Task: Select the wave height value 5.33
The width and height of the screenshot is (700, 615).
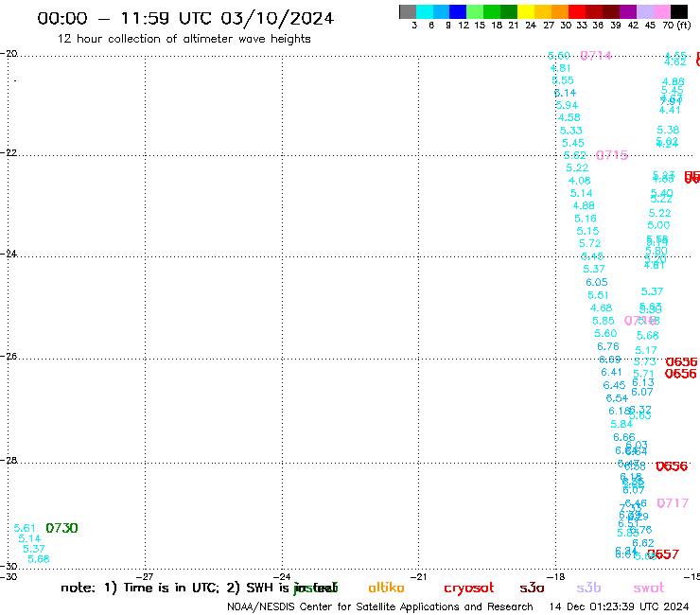Action: [x=571, y=131]
